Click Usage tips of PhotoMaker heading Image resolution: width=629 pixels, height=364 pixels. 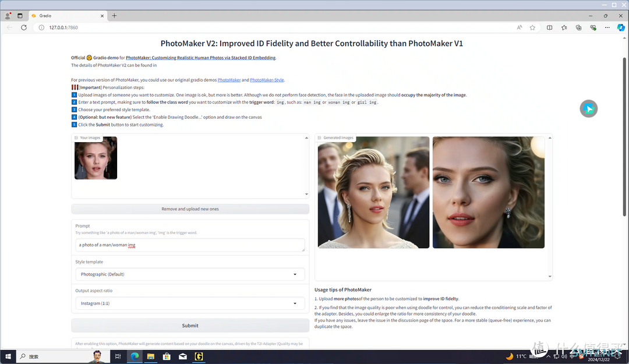[343, 290]
